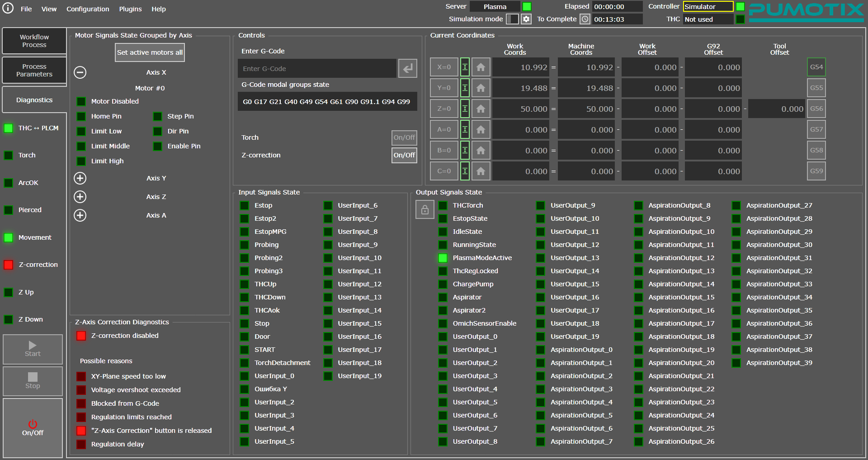Expand the Axis Z motor group

[80, 197]
